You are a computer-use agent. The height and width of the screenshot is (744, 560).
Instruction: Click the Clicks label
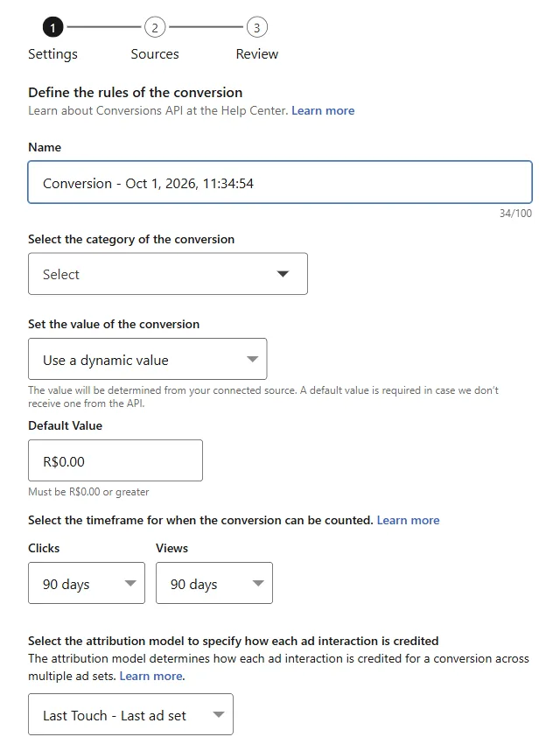(x=44, y=549)
